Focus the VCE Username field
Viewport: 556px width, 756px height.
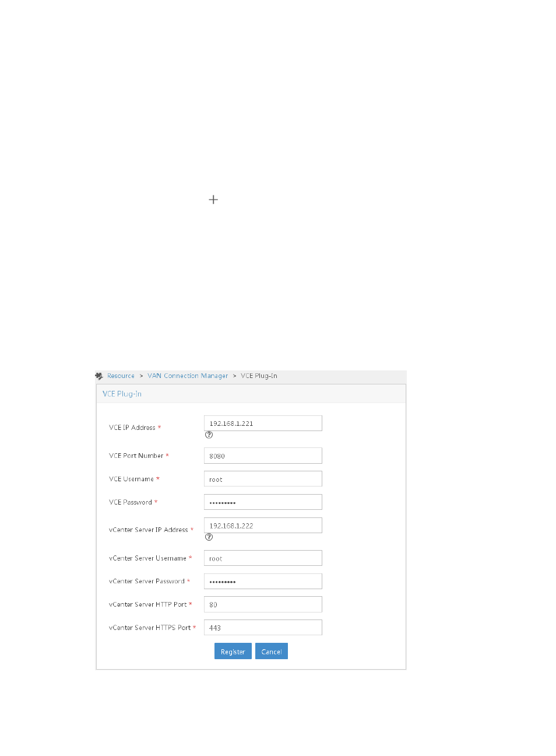point(263,479)
